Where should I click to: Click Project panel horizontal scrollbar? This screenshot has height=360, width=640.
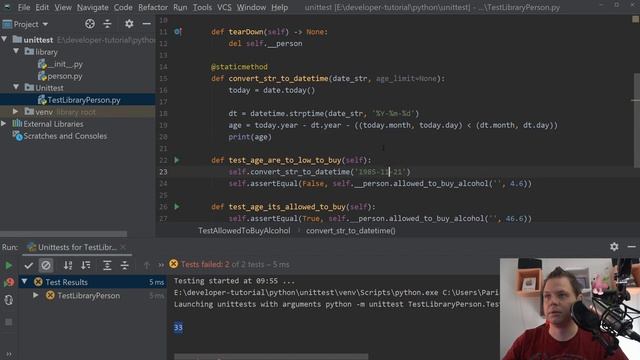pyautogui.click(x=63, y=234)
